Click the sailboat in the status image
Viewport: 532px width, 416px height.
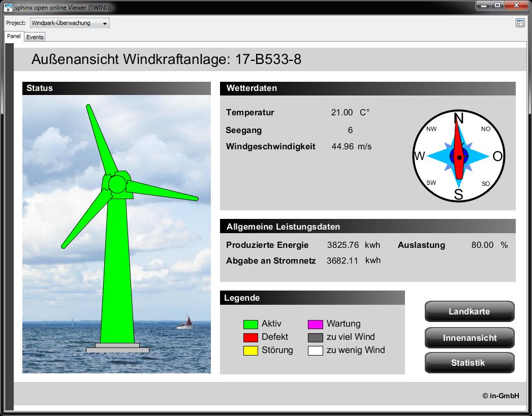[x=186, y=323]
